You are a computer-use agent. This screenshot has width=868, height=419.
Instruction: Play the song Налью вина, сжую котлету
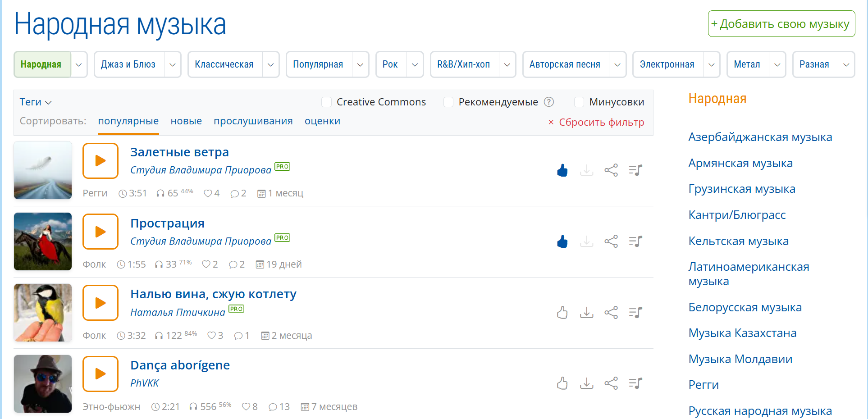[101, 303]
